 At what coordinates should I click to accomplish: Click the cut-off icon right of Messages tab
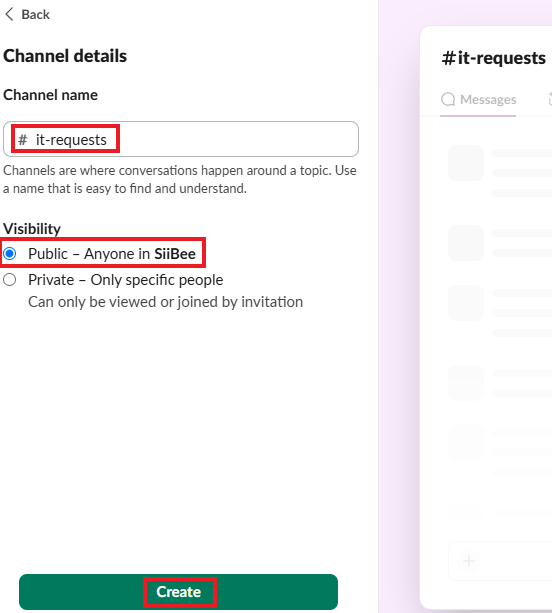click(550, 99)
